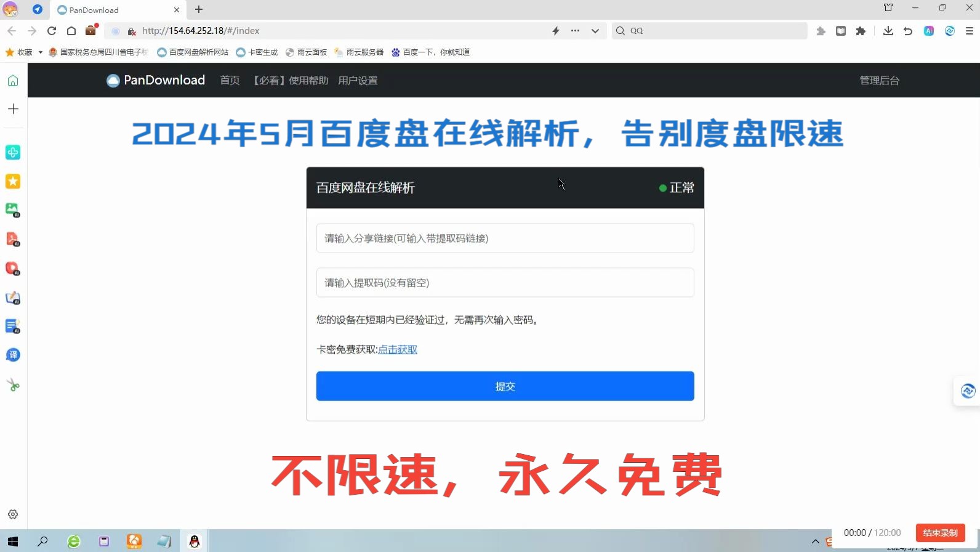Open the Windows Start menu
The height and width of the screenshot is (552, 980).
coord(13,542)
